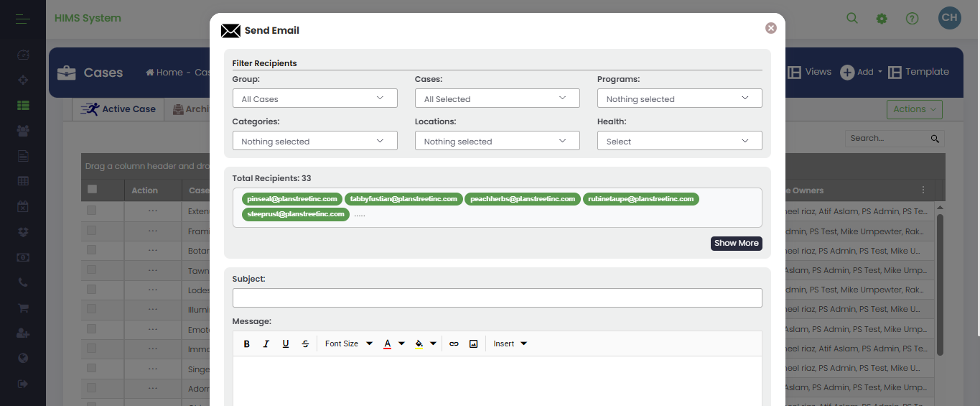Open the Font Size dropdown
Viewport: 980px width, 406px height.
point(349,343)
